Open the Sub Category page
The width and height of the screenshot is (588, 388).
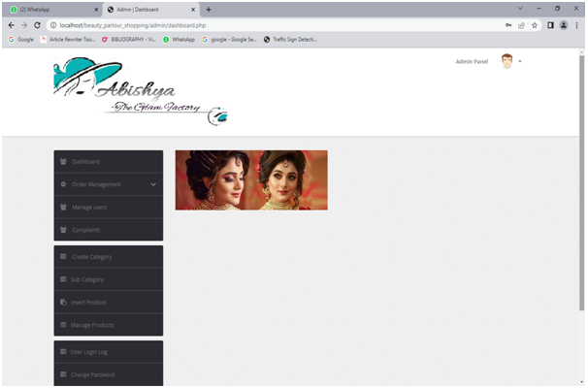point(109,279)
